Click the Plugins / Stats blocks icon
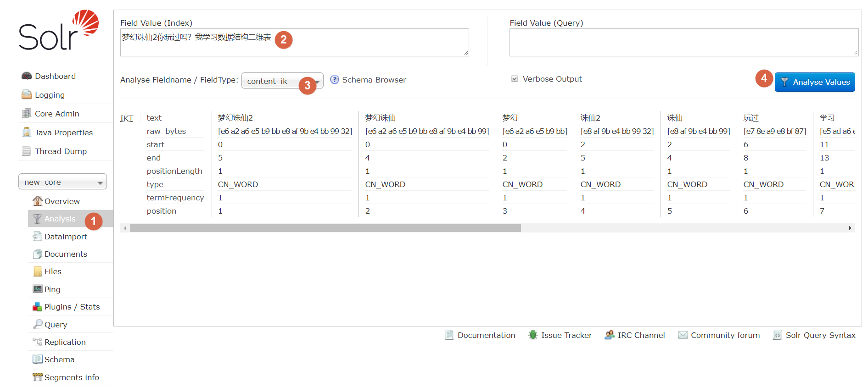This screenshot has width=868, height=387. click(37, 306)
